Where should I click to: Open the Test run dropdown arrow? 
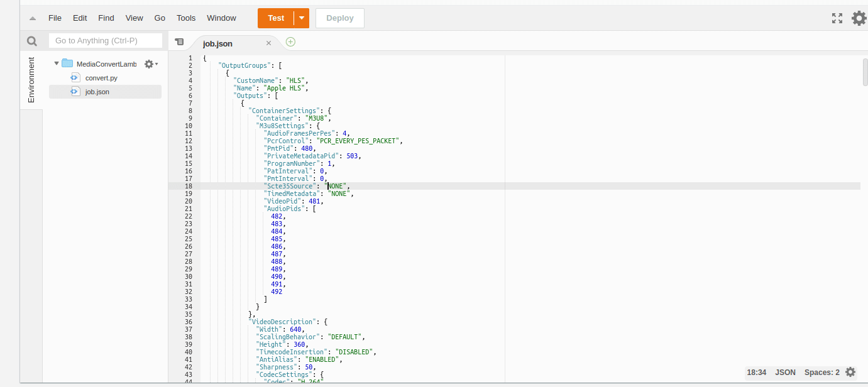pyautogui.click(x=302, y=18)
